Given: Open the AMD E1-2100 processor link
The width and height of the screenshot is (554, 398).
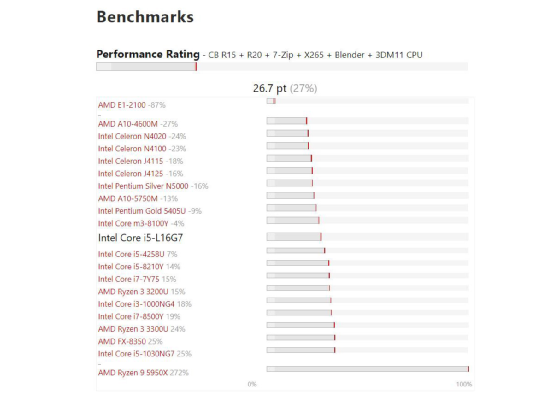Looking at the screenshot, I should pos(122,105).
